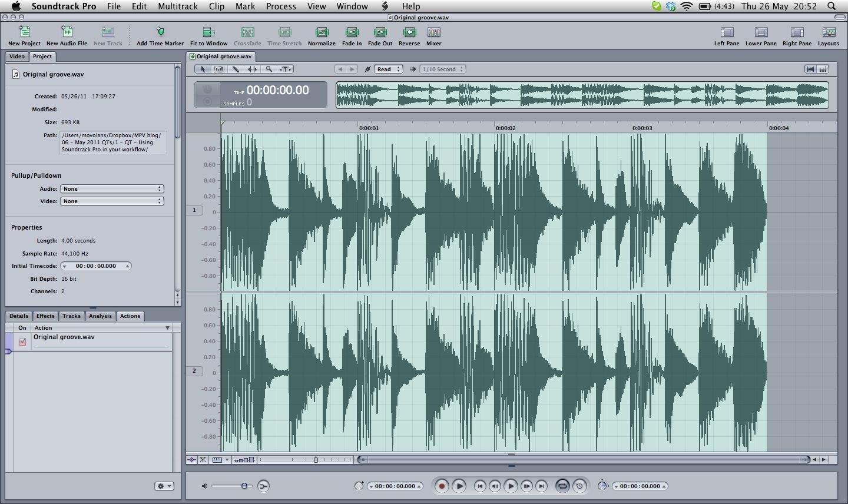848x504 pixels.
Task: Click the horizontal waveform scrollbar
Action: (584, 459)
